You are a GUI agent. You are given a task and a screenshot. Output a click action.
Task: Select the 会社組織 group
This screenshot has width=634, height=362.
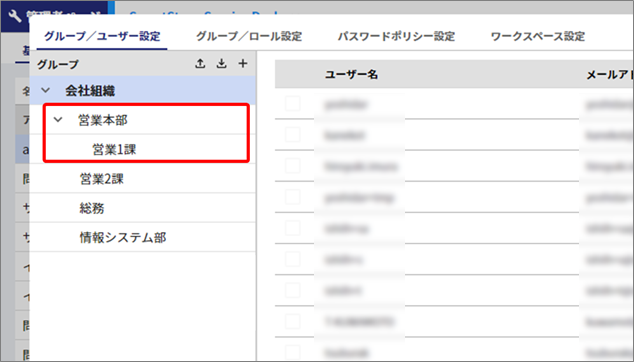[142, 91]
